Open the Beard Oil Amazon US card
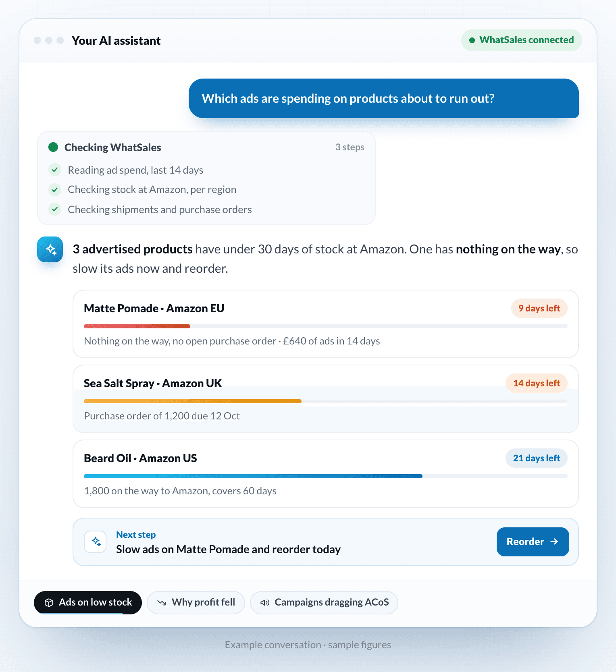 pyautogui.click(x=326, y=474)
